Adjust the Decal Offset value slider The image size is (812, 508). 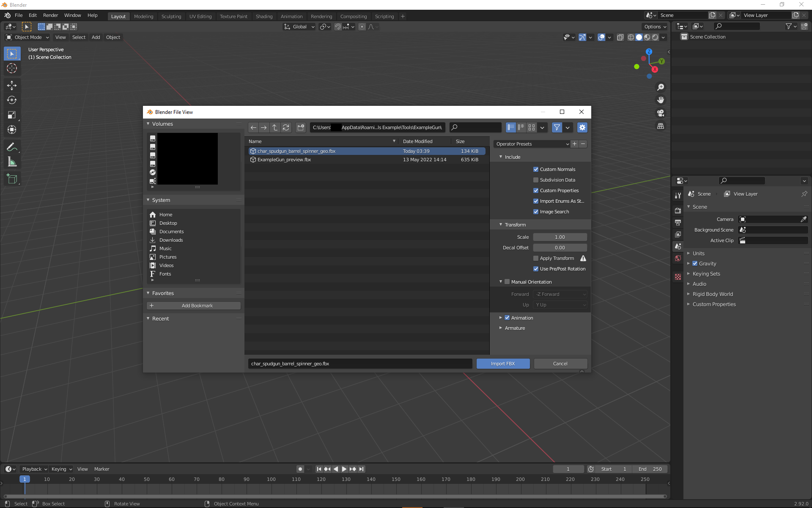(560, 248)
